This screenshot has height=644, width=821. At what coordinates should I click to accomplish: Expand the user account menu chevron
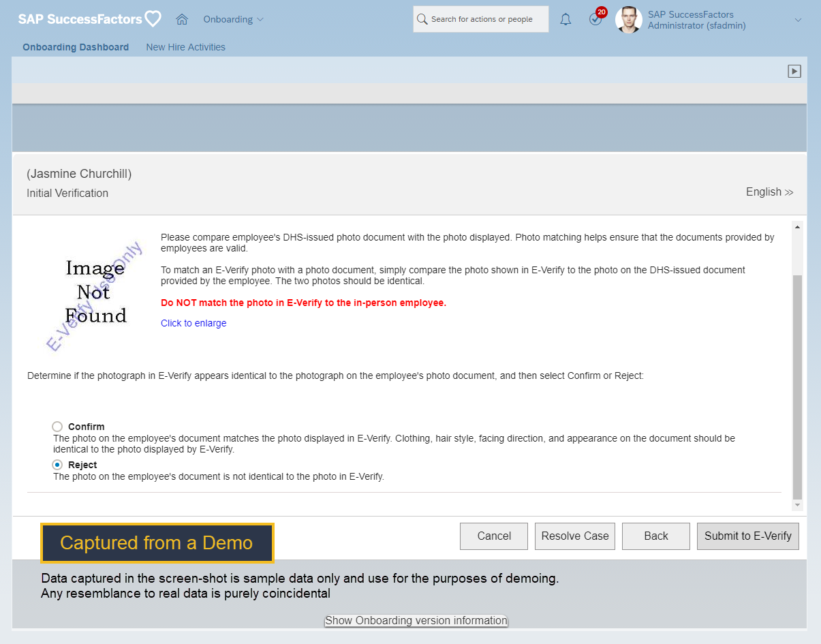[799, 20]
